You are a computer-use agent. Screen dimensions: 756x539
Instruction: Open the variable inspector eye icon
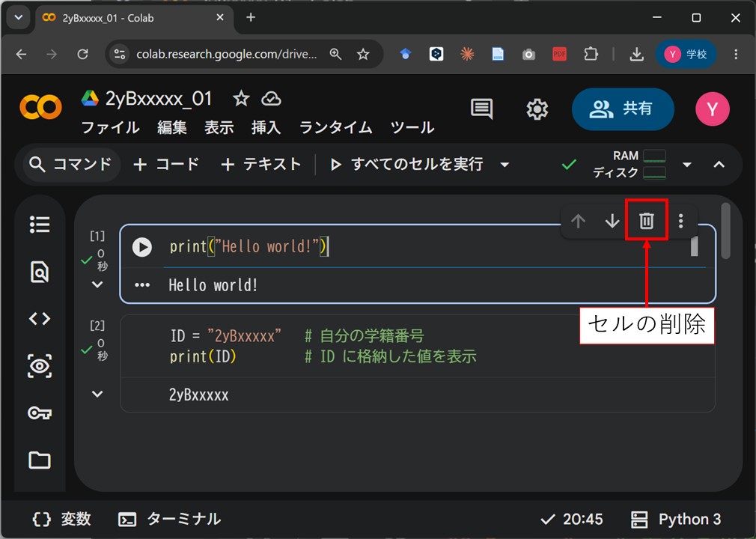pos(40,366)
